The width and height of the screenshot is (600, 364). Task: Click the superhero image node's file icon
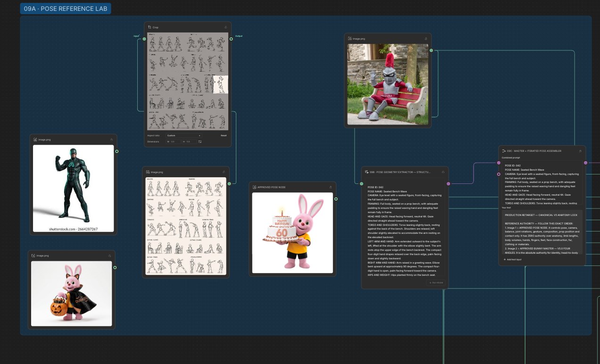coord(35,140)
